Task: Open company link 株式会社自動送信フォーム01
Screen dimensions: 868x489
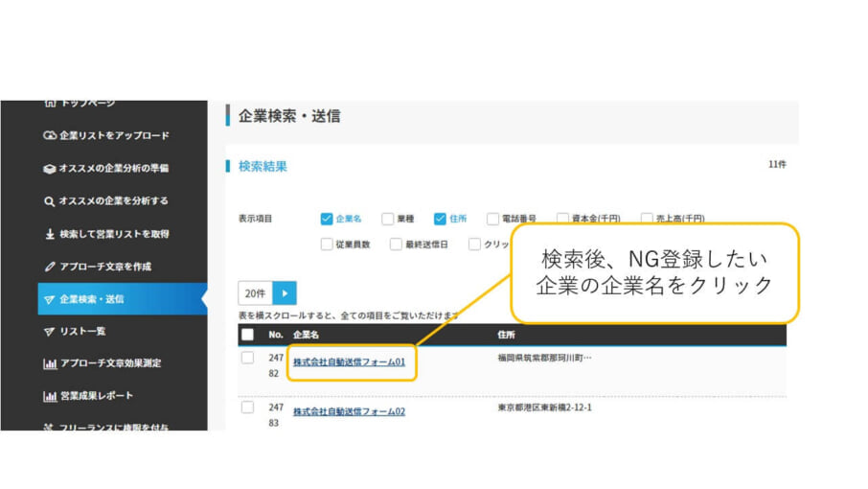Action: coord(349,362)
